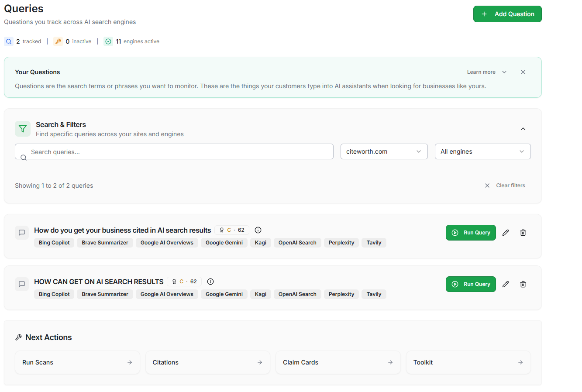Click the green check icon for engines active
This screenshot has width=582, height=392.
point(108,41)
